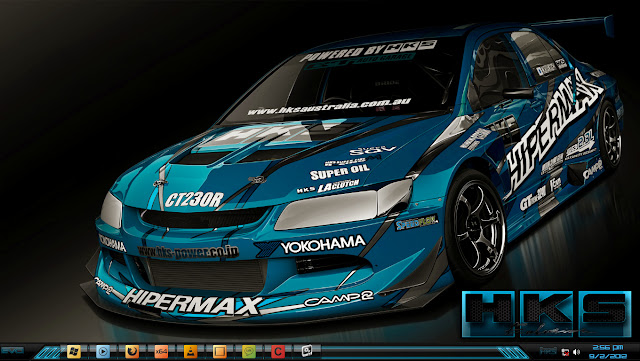Launch Windows Explorer from the taskbar
The image size is (640, 361).
coord(74,351)
